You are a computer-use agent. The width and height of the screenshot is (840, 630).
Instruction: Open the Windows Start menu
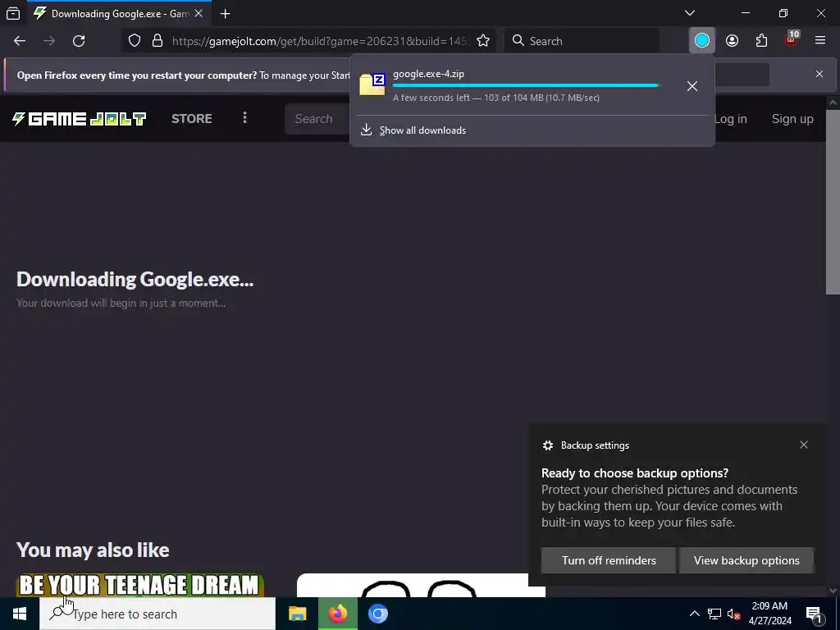click(20, 614)
